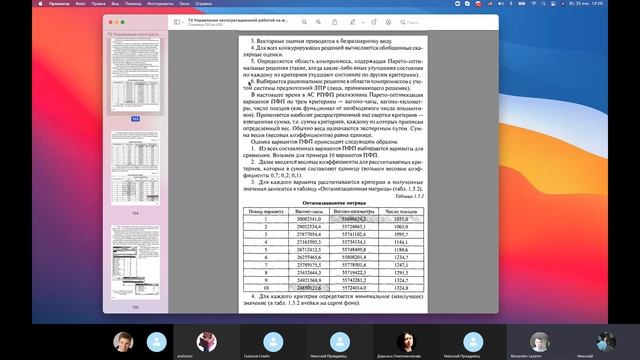Click Alexander Lazarev's participant avatar
The width and height of the screenshot is (640, 360).
click(540, 342)
